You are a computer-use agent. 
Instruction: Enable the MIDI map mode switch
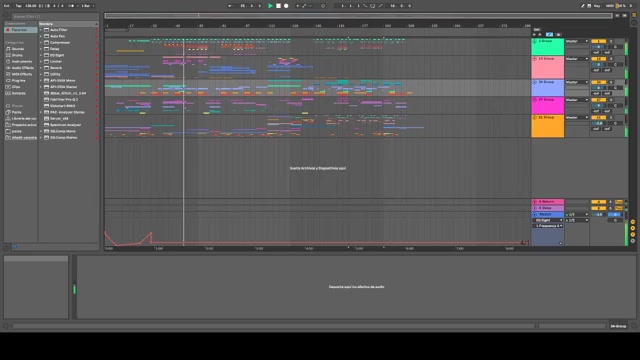610,6
